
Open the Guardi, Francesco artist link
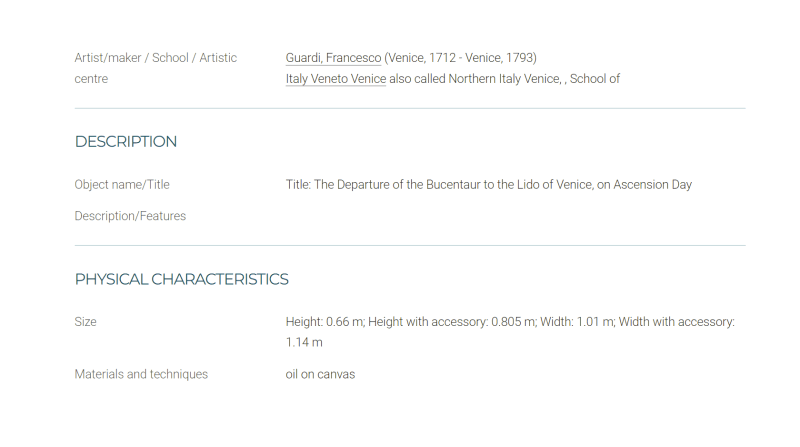333,58
